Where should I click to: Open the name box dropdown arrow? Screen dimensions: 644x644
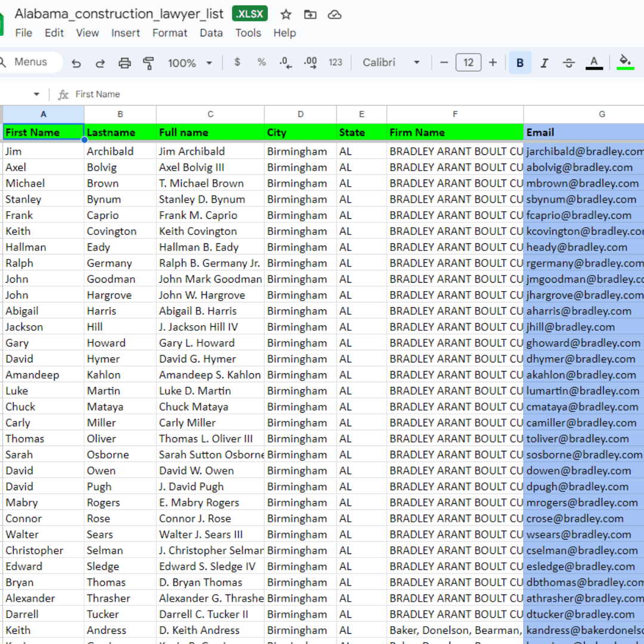click(x=36, y=94)
